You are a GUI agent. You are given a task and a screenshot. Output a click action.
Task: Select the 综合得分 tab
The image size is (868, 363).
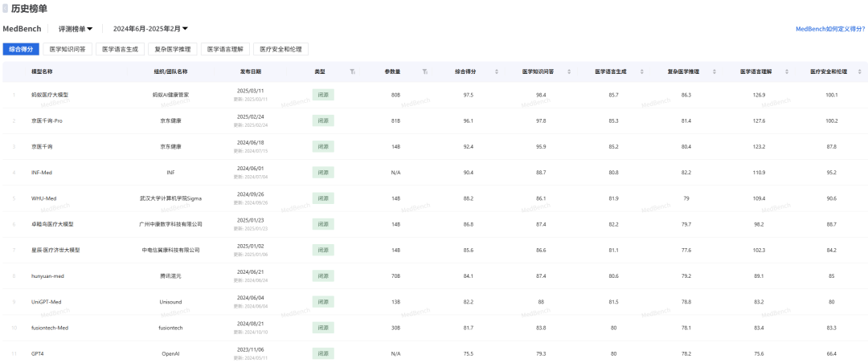tap(21, 49)
